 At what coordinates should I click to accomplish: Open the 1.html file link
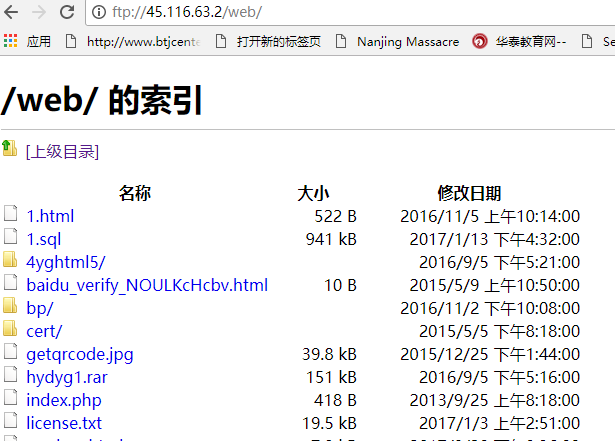(x=50, y=216)
